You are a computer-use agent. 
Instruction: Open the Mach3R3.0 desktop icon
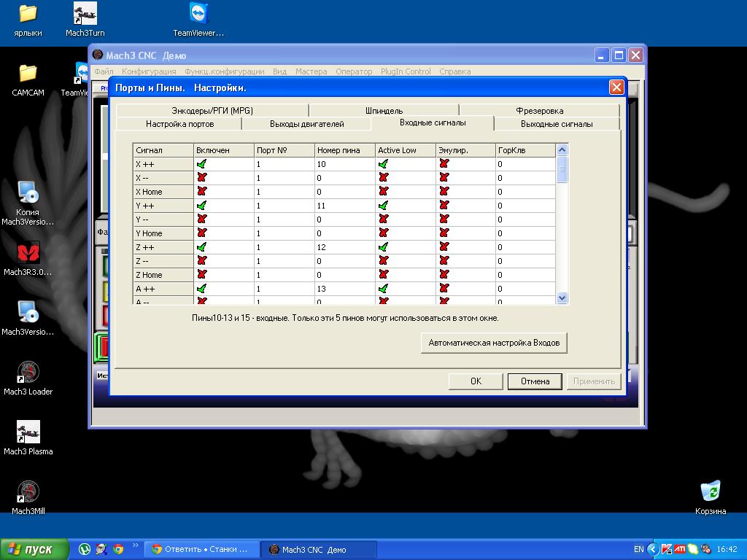28,260
